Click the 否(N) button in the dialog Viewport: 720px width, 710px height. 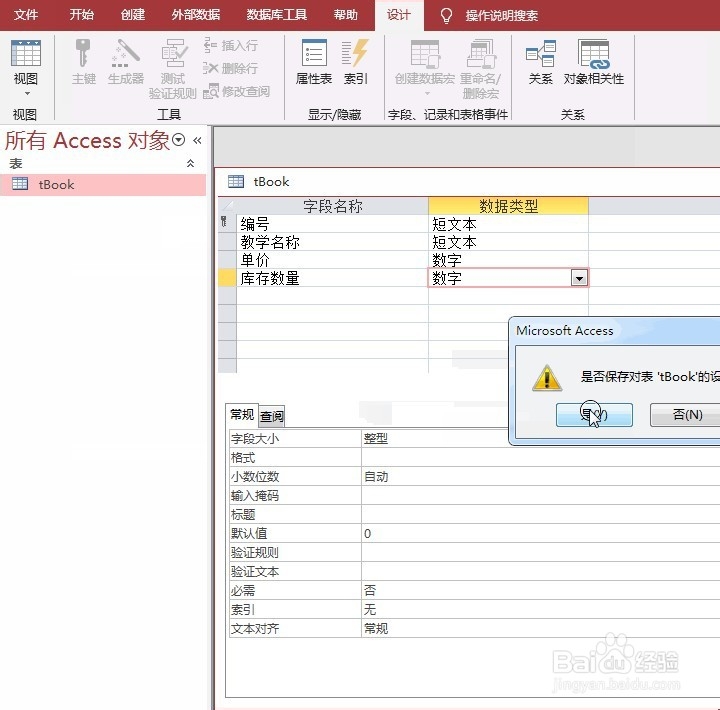pyautogui.click(x=687, y=415)
